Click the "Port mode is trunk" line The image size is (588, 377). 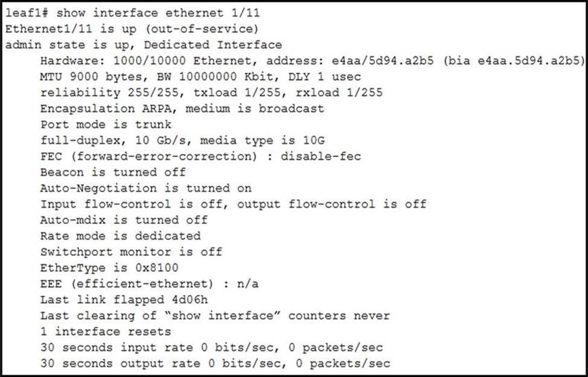(x=106, y=124)
